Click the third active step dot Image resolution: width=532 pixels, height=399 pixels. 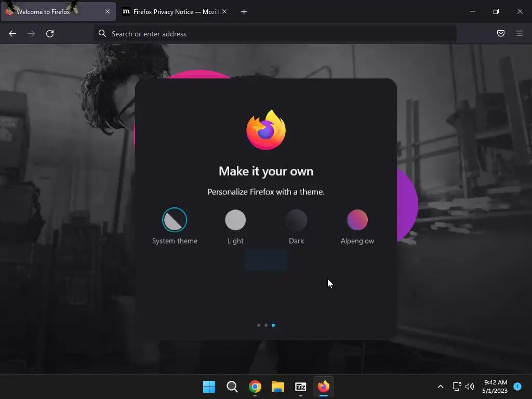[x=273, y=325]
